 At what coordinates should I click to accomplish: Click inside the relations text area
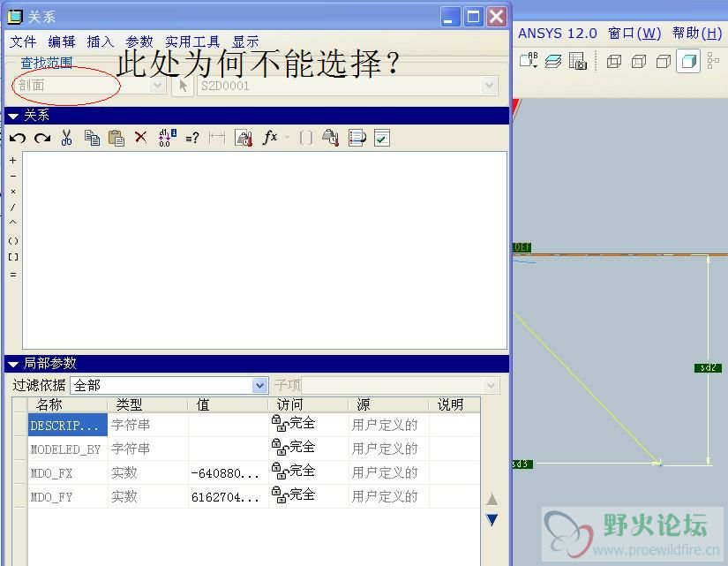(265, 250)
